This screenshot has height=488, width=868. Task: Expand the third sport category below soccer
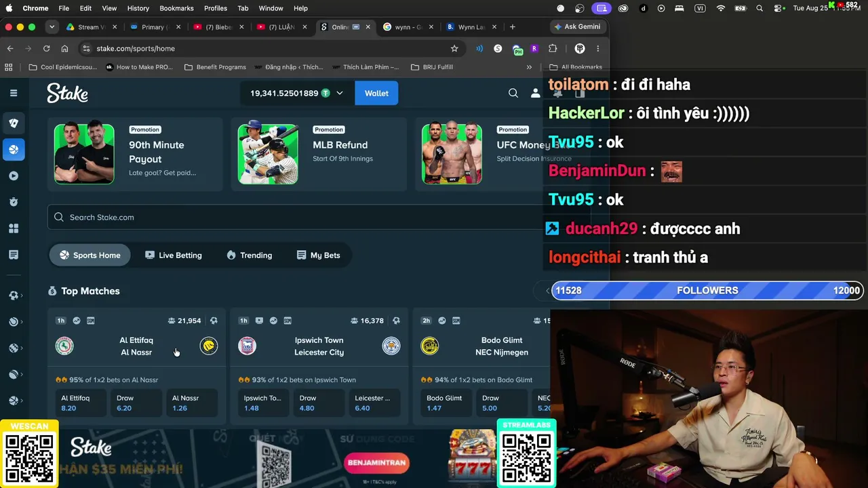(x=15, y=348)
